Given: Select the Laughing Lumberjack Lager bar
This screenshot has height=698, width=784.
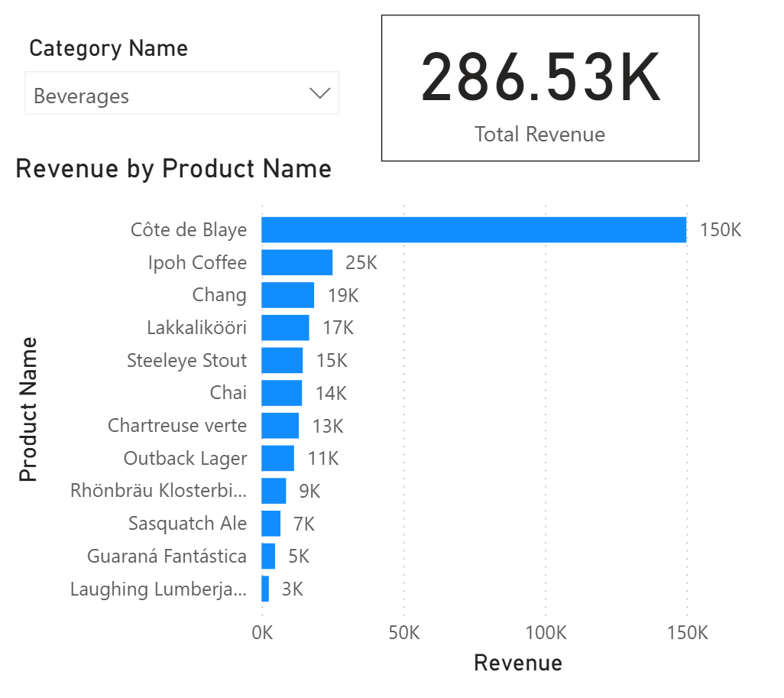Looking at the screenshot, I should click(x=265, y=589).
